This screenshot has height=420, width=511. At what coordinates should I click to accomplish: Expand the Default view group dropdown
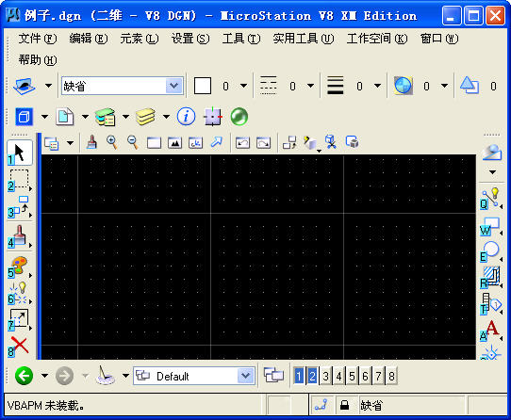[x=246, y=376]
